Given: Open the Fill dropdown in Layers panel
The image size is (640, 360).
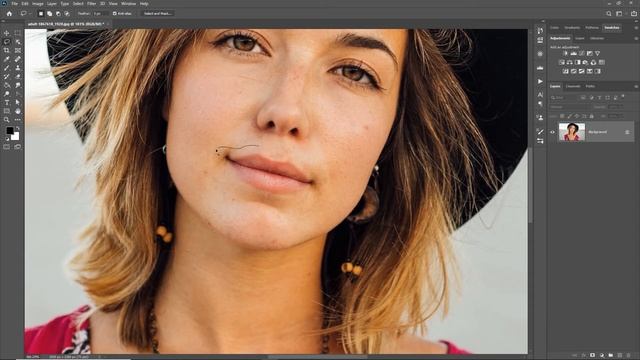Looking at the screenshot, I should tap(616, 116).
